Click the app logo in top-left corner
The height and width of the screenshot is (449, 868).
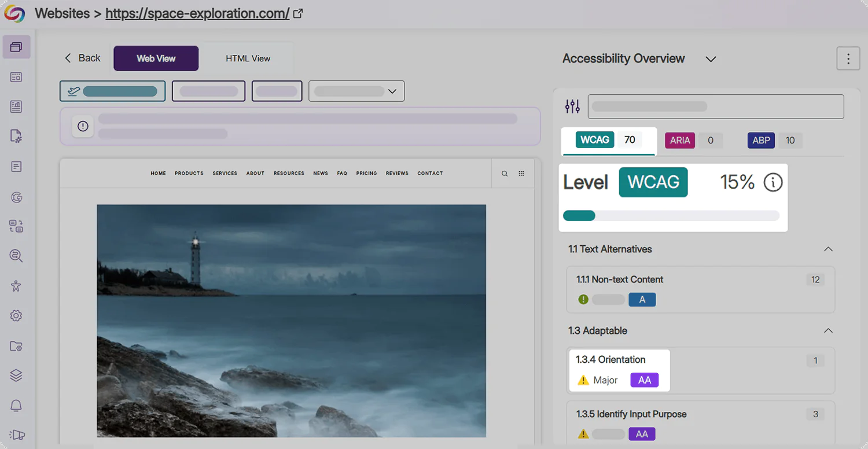coord(14,13)
